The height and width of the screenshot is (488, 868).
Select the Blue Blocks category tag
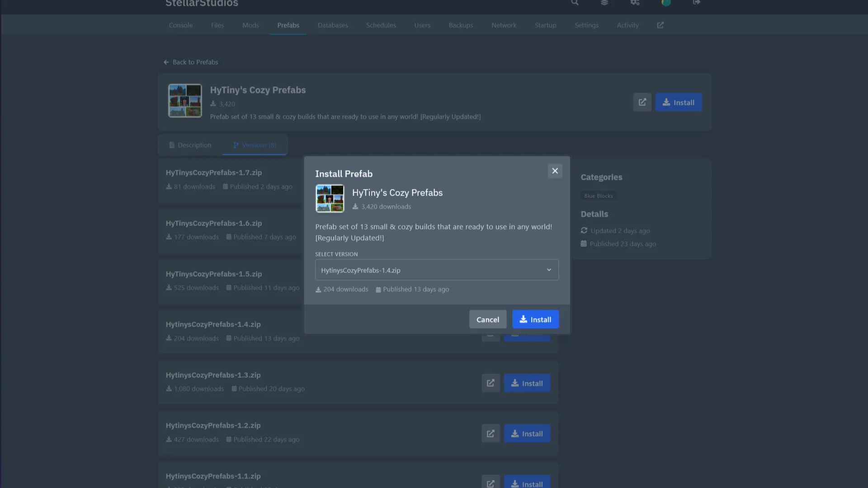pos(598,196)
